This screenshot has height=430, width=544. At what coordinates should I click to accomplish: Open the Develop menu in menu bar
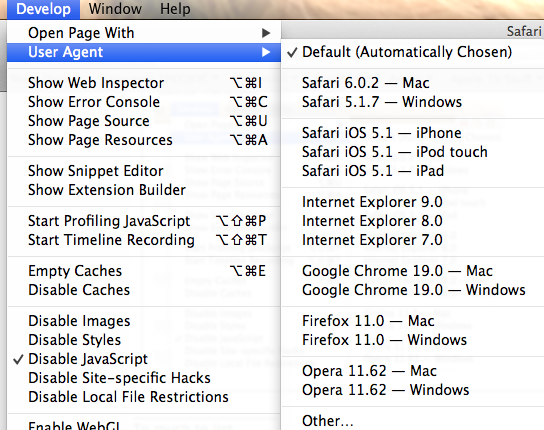(43, 9)
